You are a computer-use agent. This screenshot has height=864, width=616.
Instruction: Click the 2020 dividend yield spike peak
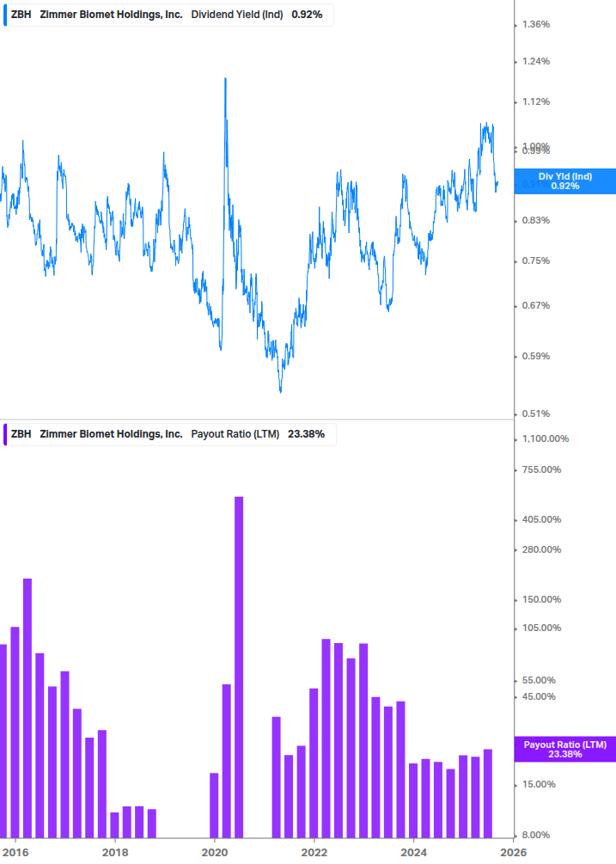point(225,79)
